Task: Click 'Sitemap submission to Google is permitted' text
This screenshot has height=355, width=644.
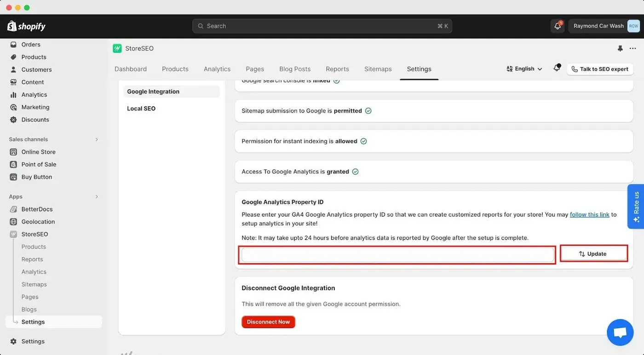Action: (x=302, y=111)
